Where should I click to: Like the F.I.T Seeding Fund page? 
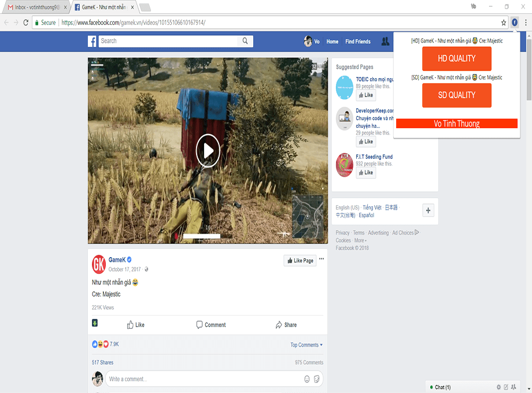(365, 172)
